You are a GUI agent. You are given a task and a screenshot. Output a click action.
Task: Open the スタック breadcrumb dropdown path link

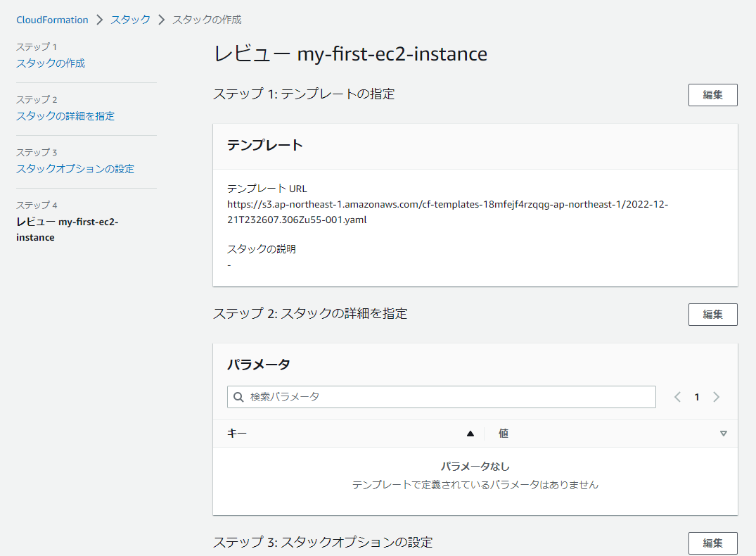(x=129, y=20)
